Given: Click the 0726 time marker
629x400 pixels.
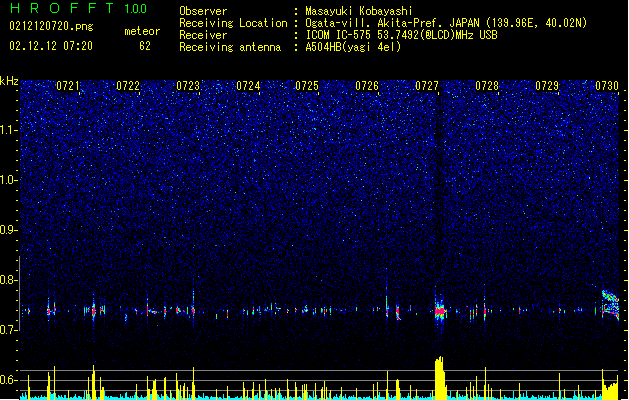Looking at the screenshot, I should click(367, 86).
